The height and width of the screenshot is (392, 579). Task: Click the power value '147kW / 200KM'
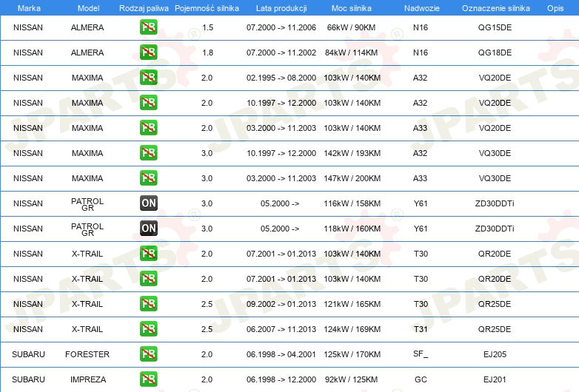click(352, 178)
